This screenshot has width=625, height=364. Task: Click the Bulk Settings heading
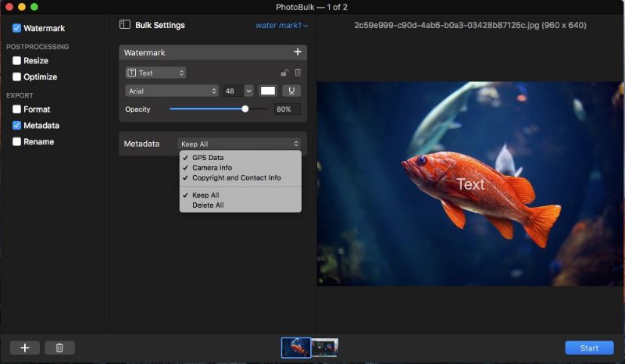tap(160, 25)
